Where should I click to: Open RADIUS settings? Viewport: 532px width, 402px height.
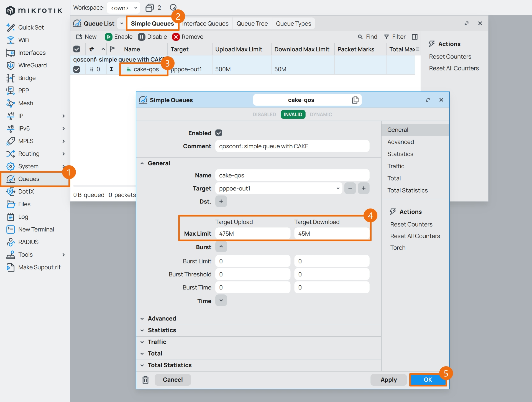(x=28, y=242)
